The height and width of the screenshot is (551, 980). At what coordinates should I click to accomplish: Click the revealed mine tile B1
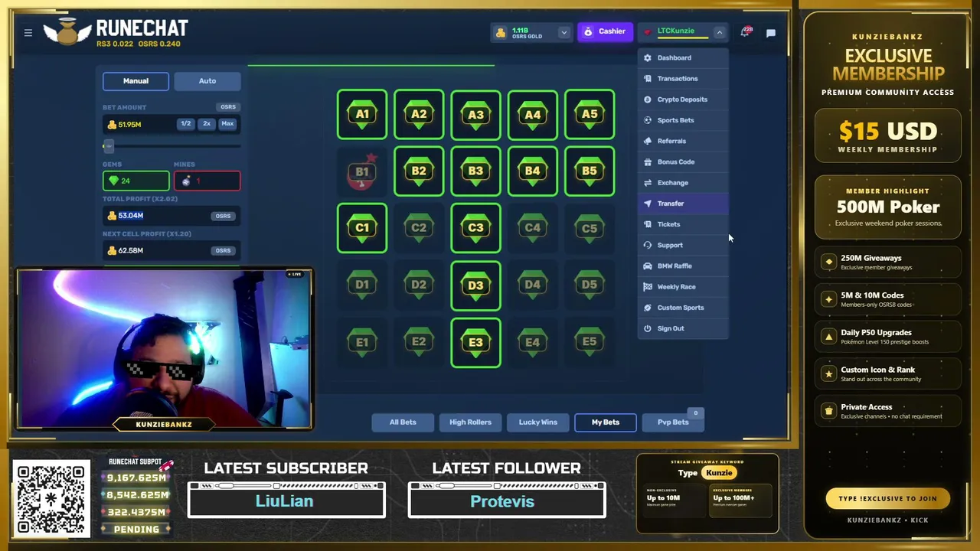tap(362, 171)
